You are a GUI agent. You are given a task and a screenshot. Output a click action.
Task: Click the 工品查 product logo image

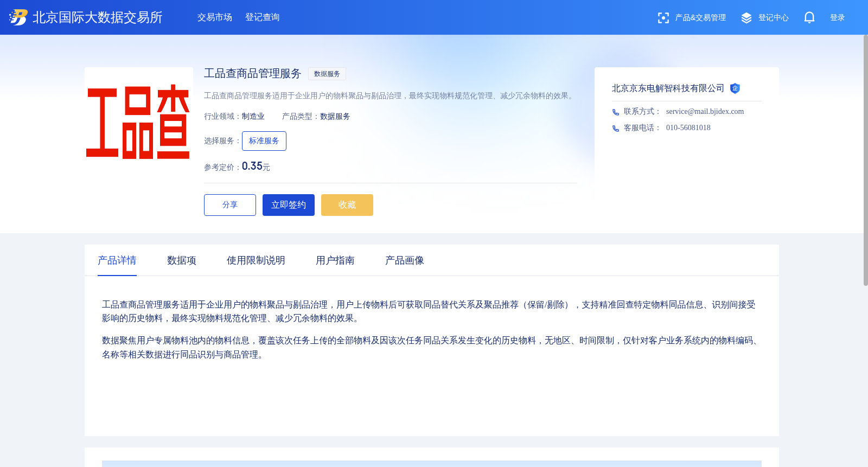[x=139, y=121]
